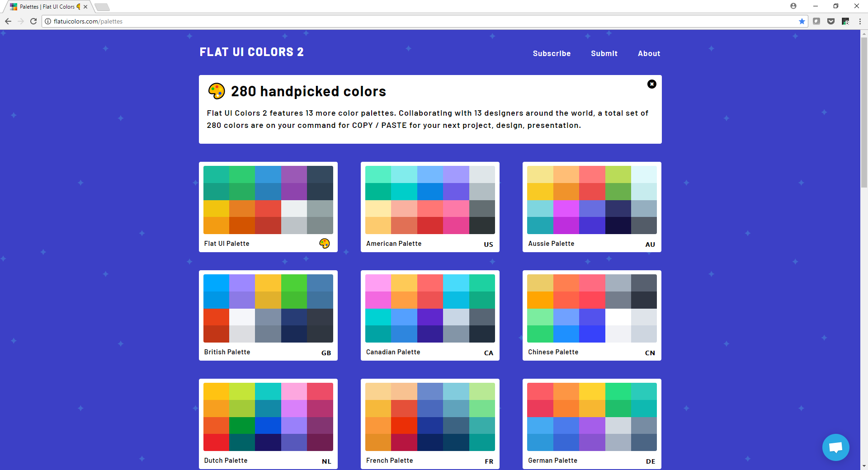Open the Flat UI Palette

pos(268,207)
